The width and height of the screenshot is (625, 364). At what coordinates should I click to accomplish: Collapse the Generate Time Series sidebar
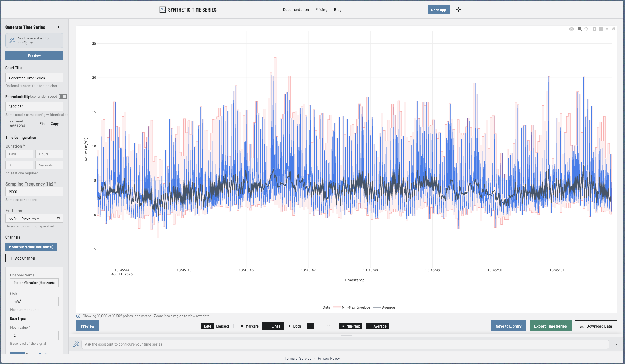(59, 27)
